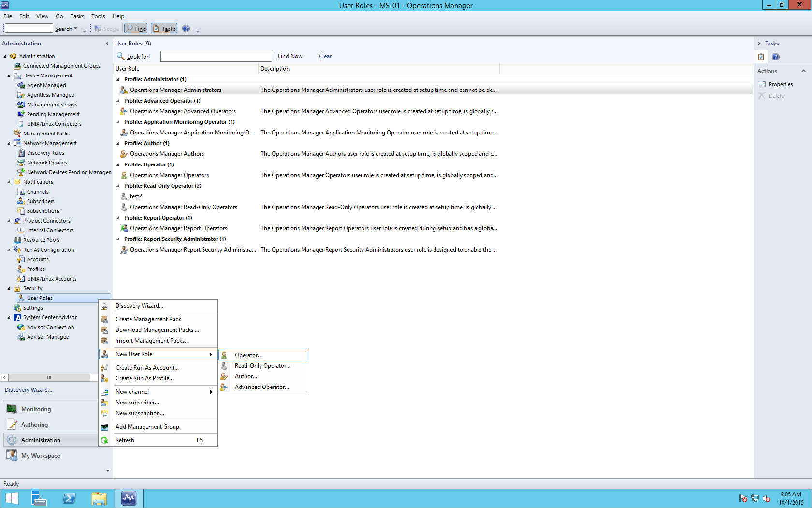Screen dimensions: 812x508
Task: Click the Operations Manager Administrators role icon
Action: point(124,90)
